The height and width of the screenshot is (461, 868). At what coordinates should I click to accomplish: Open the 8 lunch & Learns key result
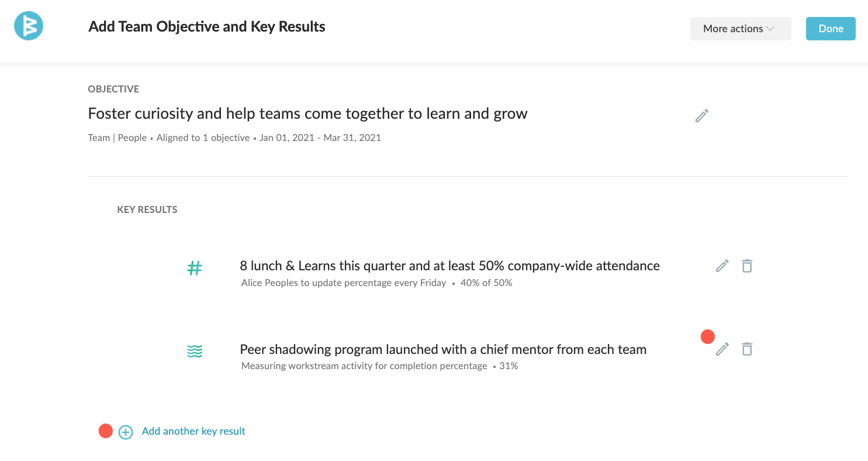pyautogui.click(x=449, y=266)
